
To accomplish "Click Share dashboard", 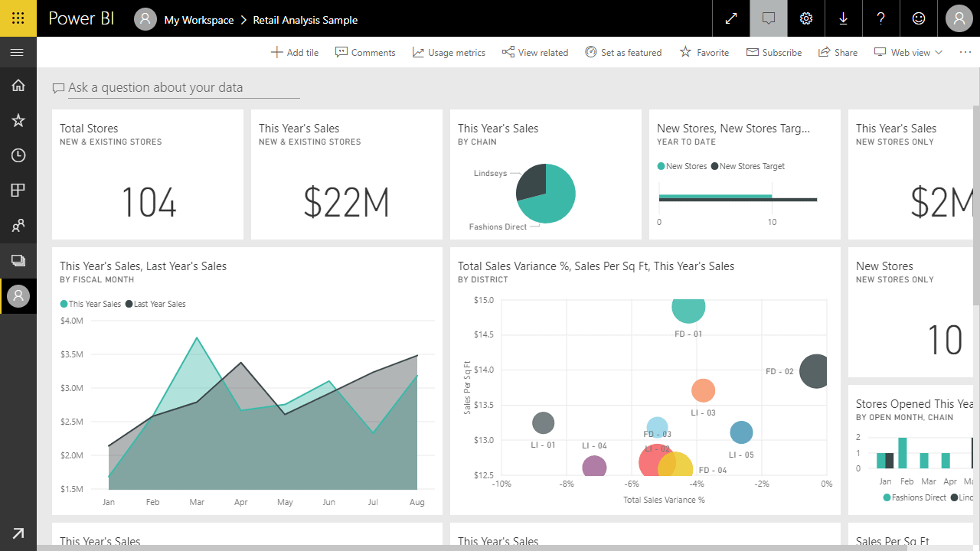I will point(838,53).
